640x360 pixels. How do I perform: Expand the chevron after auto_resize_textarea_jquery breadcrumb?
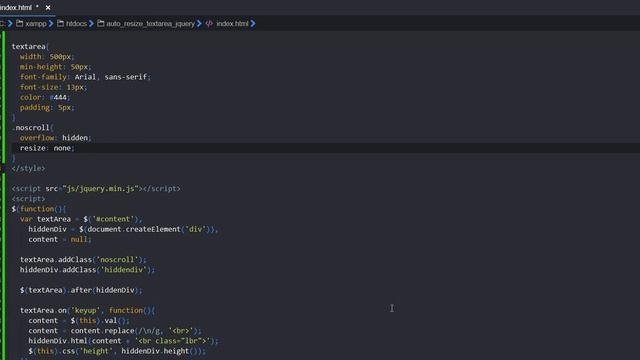click(x=199, y=24)
